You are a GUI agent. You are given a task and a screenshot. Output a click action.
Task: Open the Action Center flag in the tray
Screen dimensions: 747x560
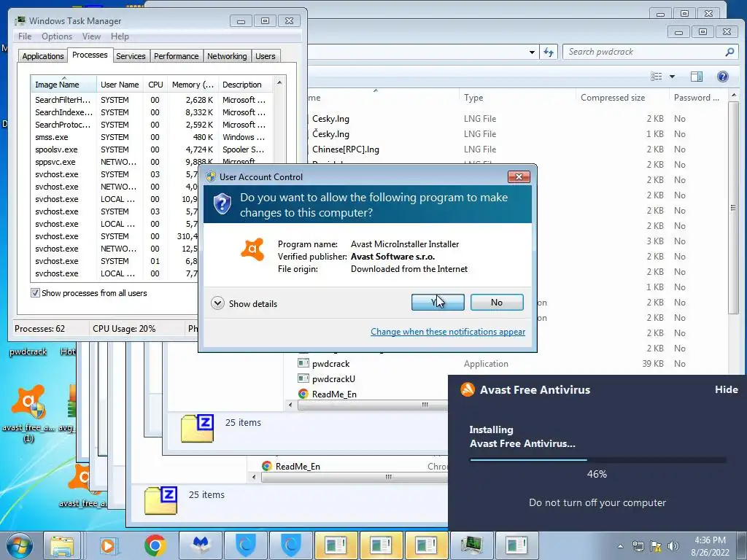click(656, 545)
